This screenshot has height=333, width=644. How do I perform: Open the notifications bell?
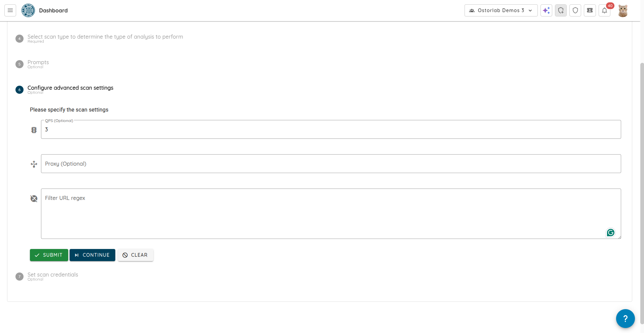point(604,10)
